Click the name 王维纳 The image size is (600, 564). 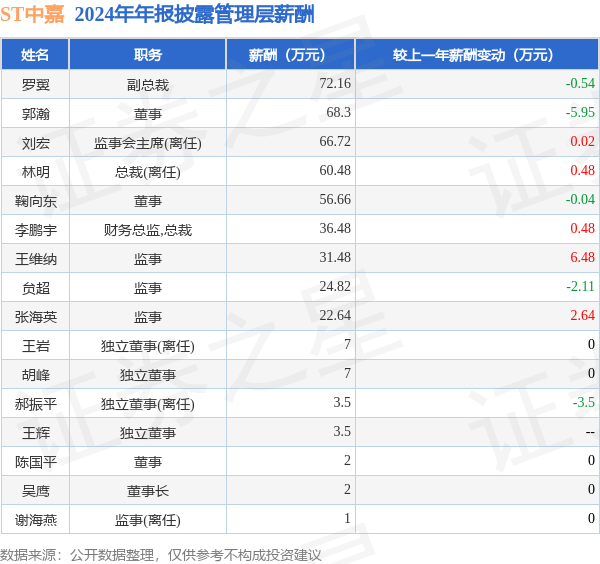pos(36,259)
